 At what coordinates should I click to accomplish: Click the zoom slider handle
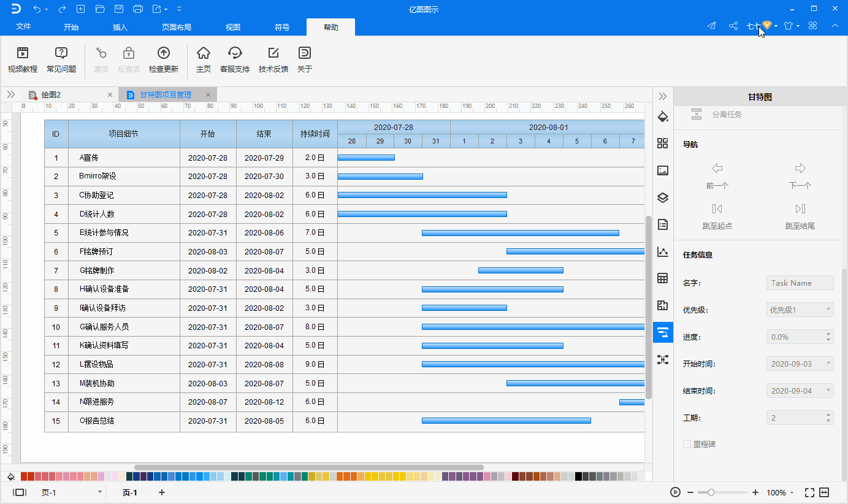click(711, 492)
